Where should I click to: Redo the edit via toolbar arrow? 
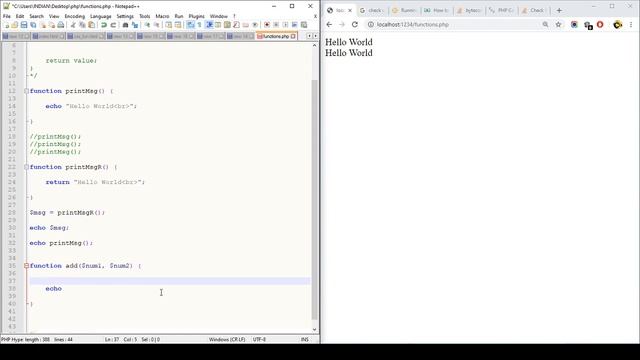pos(113,25)
